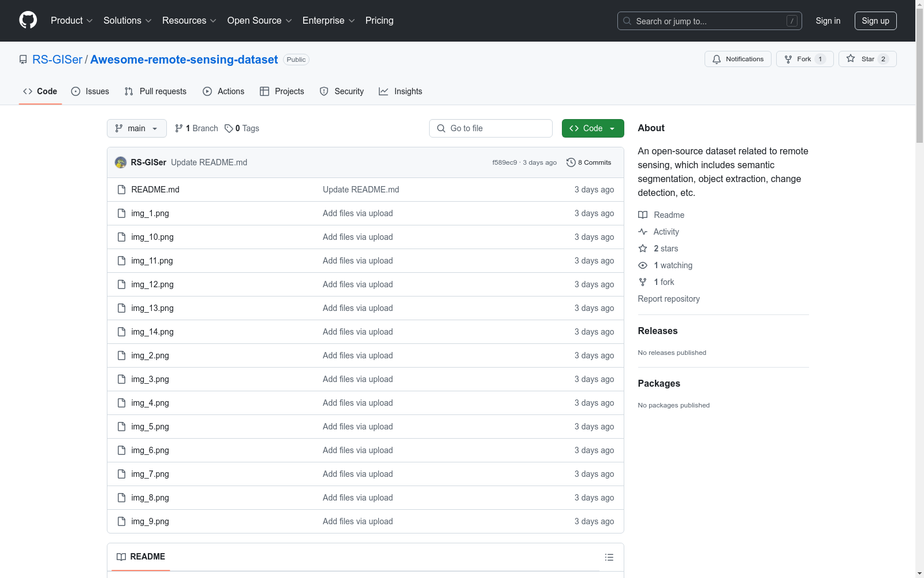Click file icon next to img_11.png
The image size is (924, 578).
click(x=121, y=261)
